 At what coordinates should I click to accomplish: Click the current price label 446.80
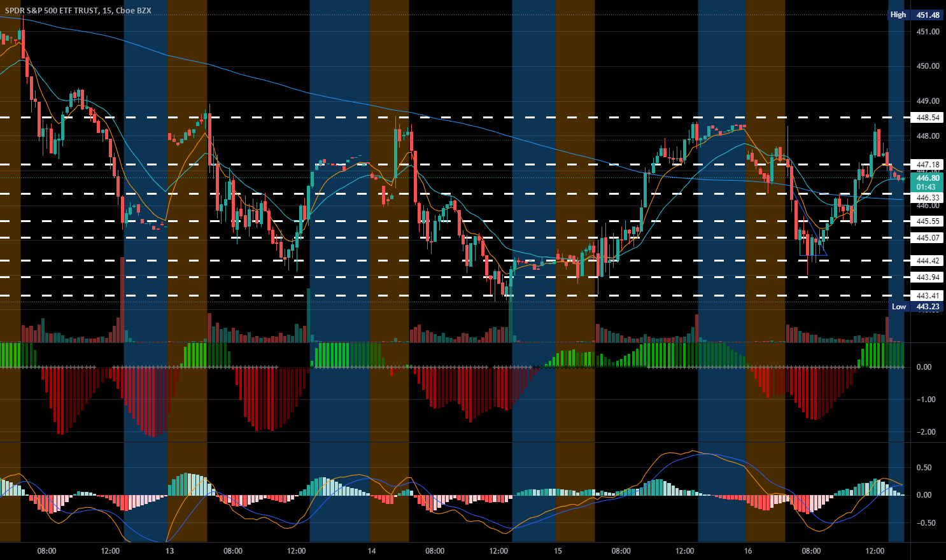coord(928,178)
